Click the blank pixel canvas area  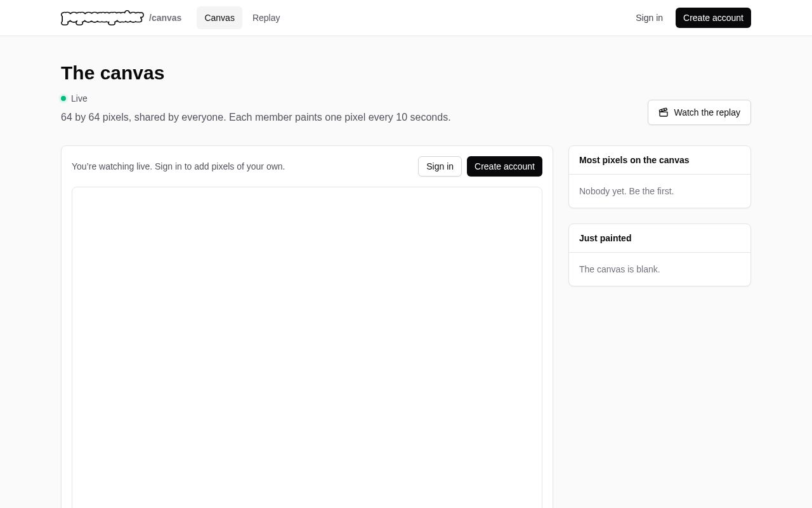tap(307, 347)
